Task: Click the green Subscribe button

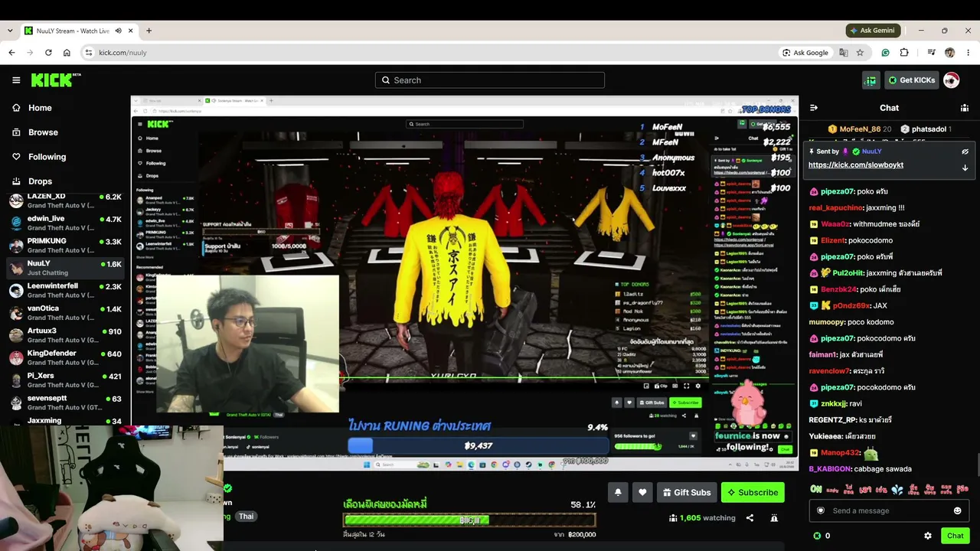Action: point(753,493)
